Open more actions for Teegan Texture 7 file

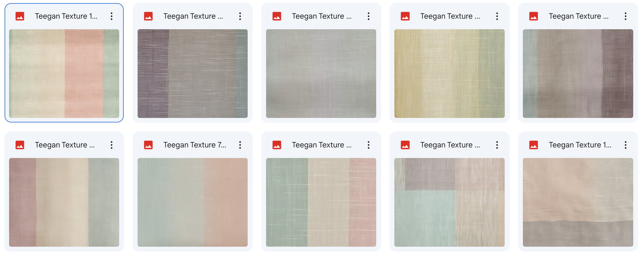(240, 145)
